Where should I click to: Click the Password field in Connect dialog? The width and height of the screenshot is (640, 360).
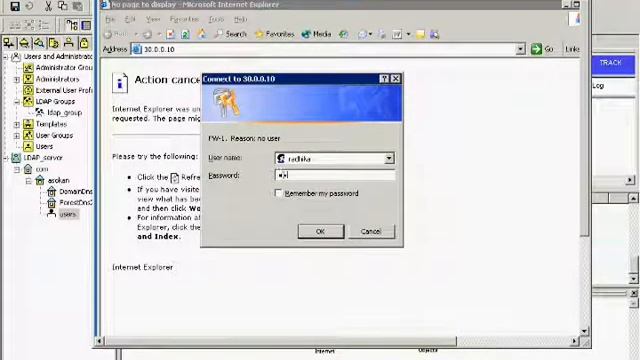(335, 175)
